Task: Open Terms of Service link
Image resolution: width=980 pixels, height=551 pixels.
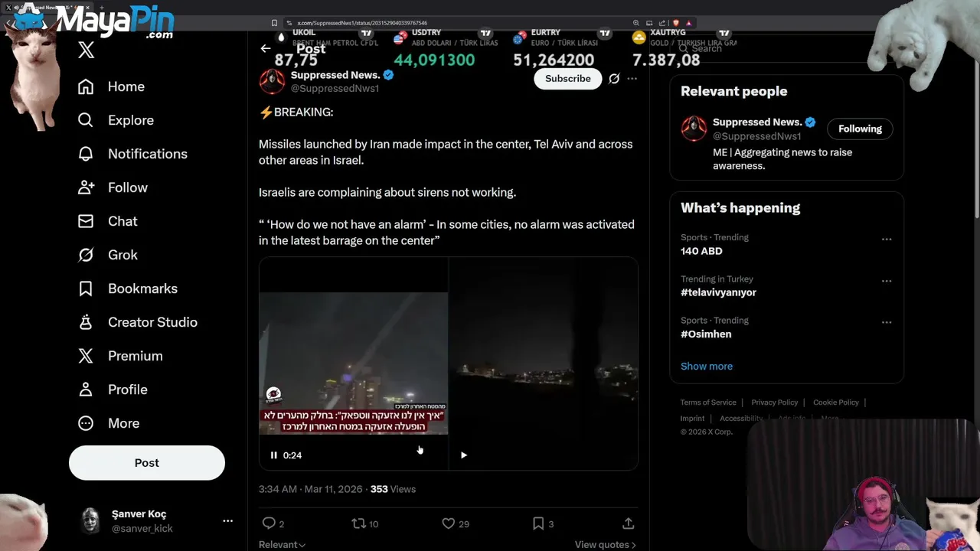Action: pos(708,403)
